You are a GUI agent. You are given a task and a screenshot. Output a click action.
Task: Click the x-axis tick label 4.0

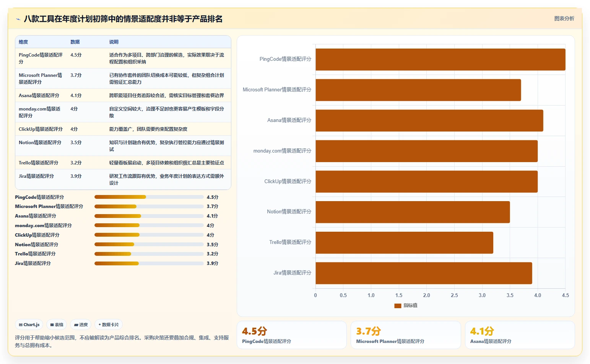click(538, 296)
